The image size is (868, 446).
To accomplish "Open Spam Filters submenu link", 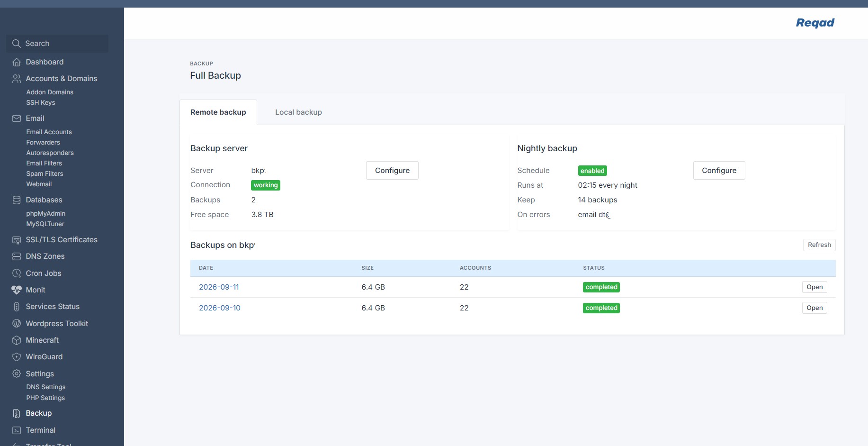I will point(45,174).
